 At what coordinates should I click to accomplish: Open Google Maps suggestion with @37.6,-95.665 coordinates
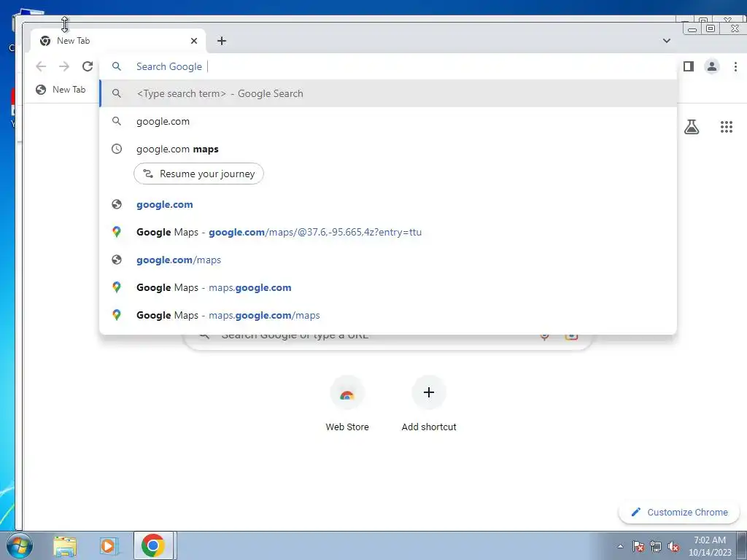click(388, 233)
